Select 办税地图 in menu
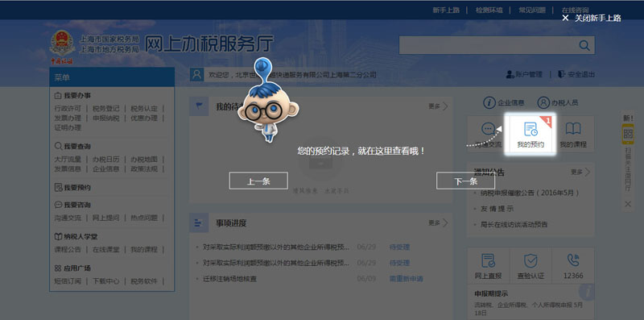The width and height of the screenshot is (644, 320). pyautogui.click(x=144, y=159)
